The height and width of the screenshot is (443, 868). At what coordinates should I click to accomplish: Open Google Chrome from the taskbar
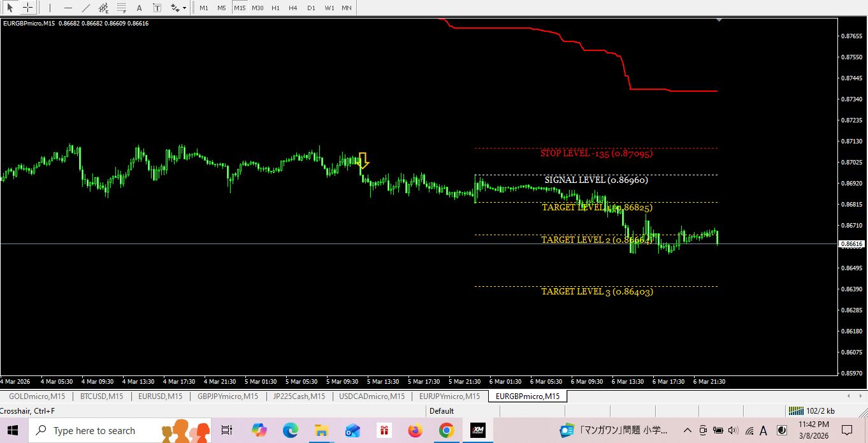[446, 430]
